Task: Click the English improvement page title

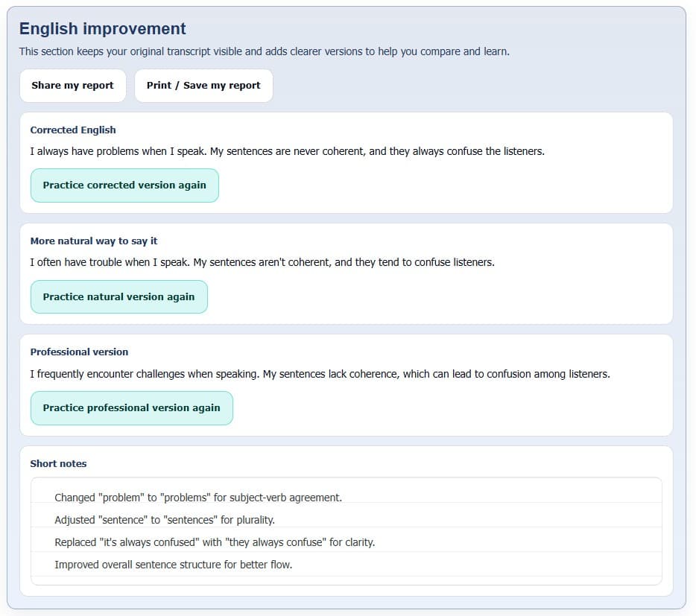Action: pyautogui.click(x=102, y=28)
